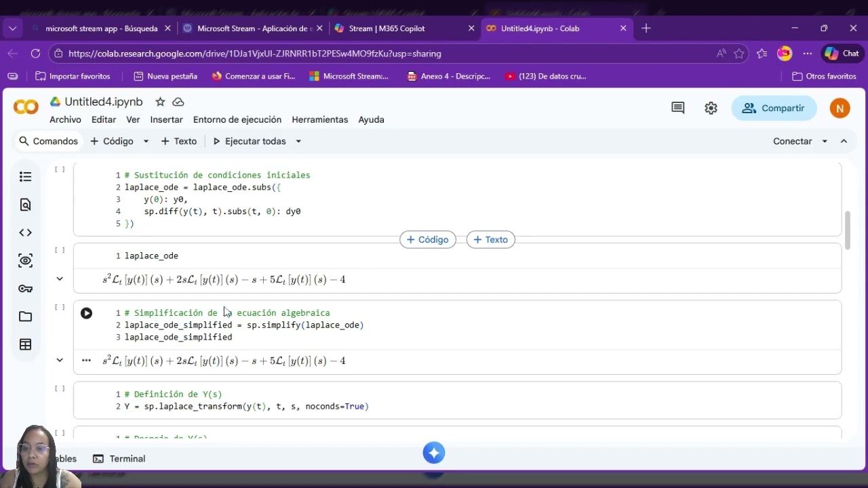The height and width of the screenshot is (488, 868).
Task: Open the Ayuda menu
Action: pyautogui.click(x=371, y=119)
